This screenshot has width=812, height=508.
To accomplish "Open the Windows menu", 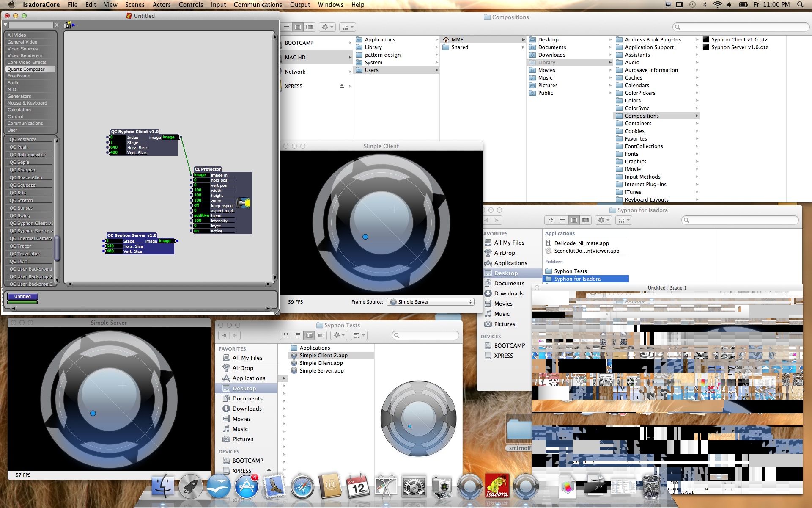I will click(x=330, y=5).
